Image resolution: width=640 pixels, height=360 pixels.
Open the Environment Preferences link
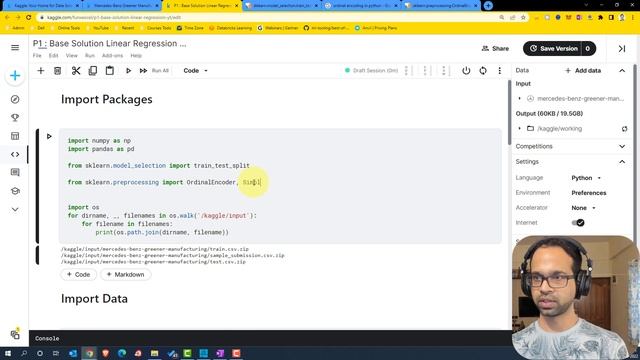[x=589, y=193]
